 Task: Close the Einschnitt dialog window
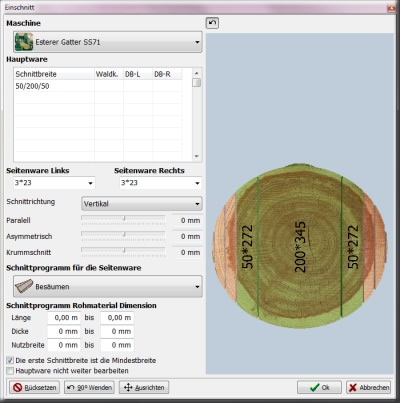[x=391, y=8]
